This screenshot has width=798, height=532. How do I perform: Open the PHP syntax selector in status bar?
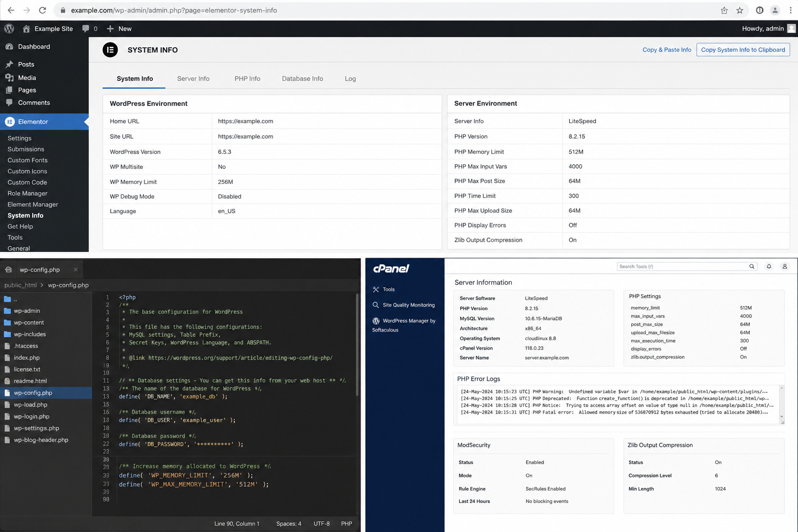click(347, 524)
